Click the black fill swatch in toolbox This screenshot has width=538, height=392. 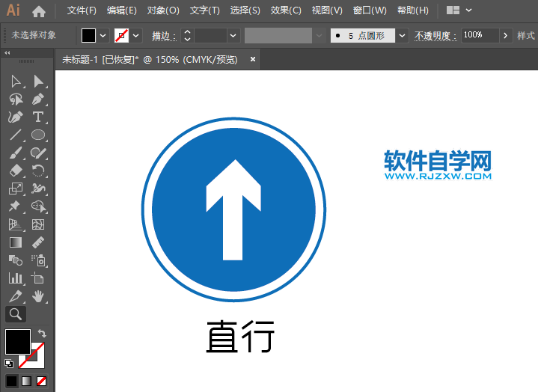click(x=18, y=342)
